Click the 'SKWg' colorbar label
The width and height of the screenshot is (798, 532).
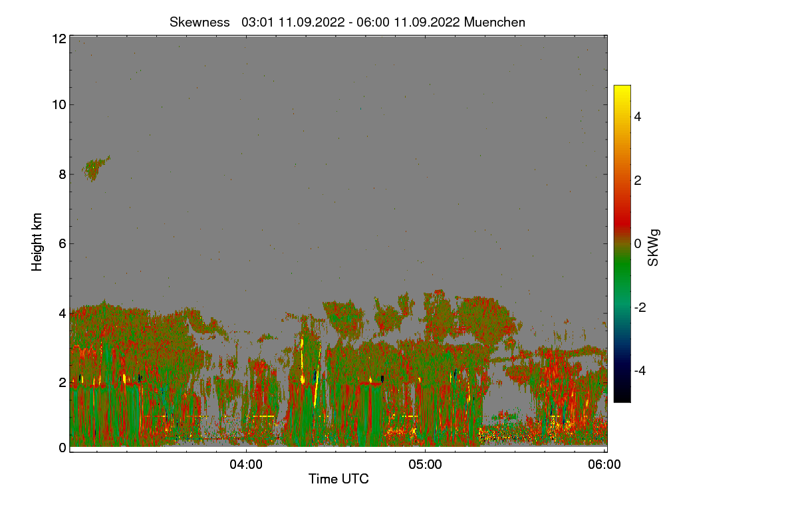point(654,247)
